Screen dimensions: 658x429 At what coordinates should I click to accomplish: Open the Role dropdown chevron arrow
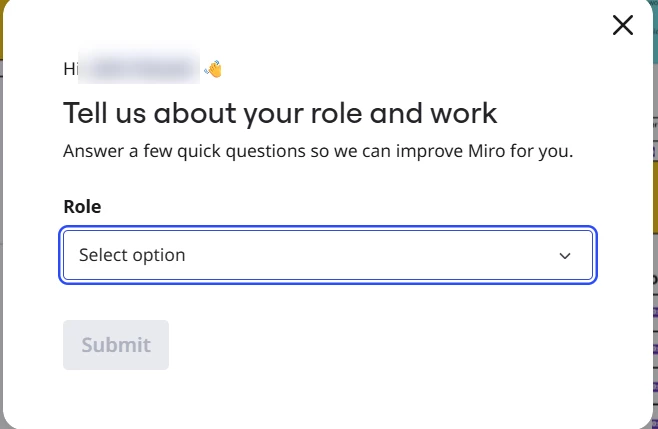(565, 256)
